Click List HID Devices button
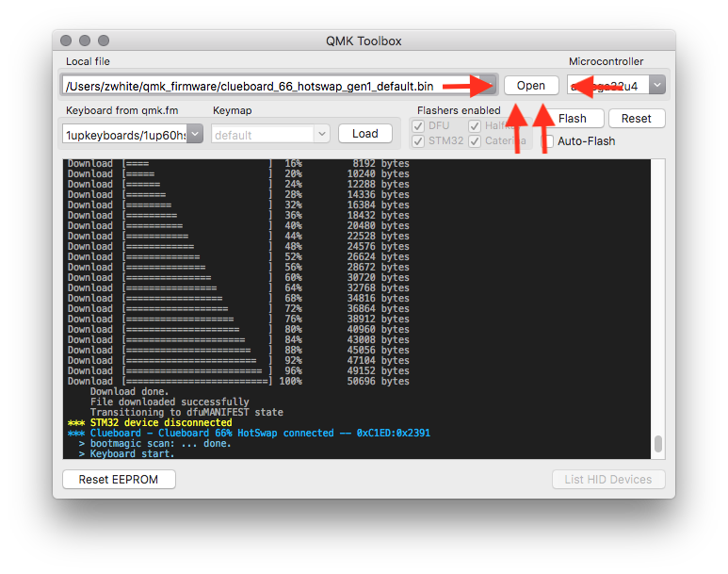The height and width of the screenshot is (574, 728). (608, 479)
